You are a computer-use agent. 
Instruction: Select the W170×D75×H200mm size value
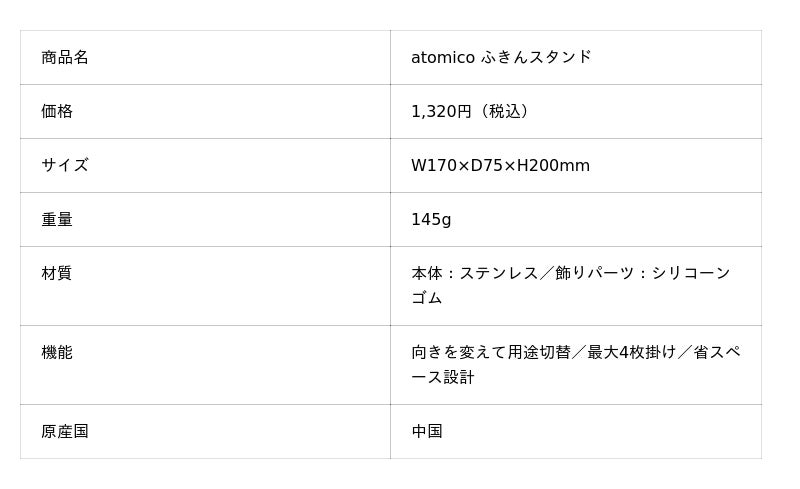(x=500, y=165)
